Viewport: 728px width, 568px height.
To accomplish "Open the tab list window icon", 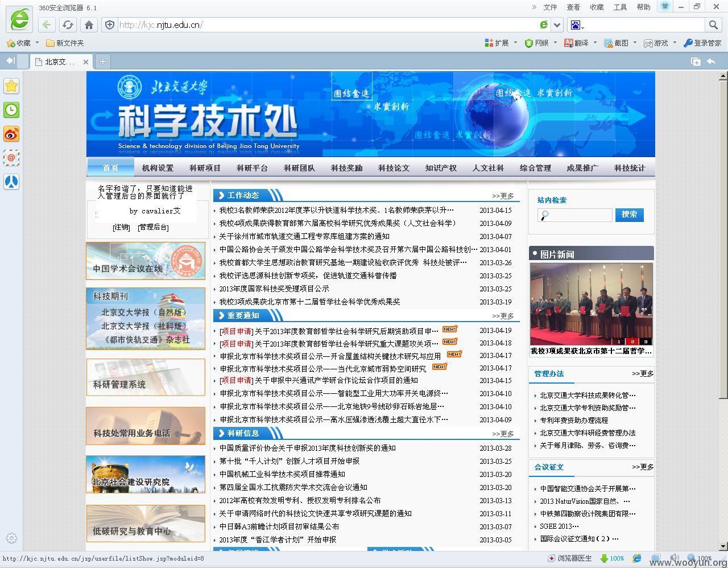I will tap(696, 61).
